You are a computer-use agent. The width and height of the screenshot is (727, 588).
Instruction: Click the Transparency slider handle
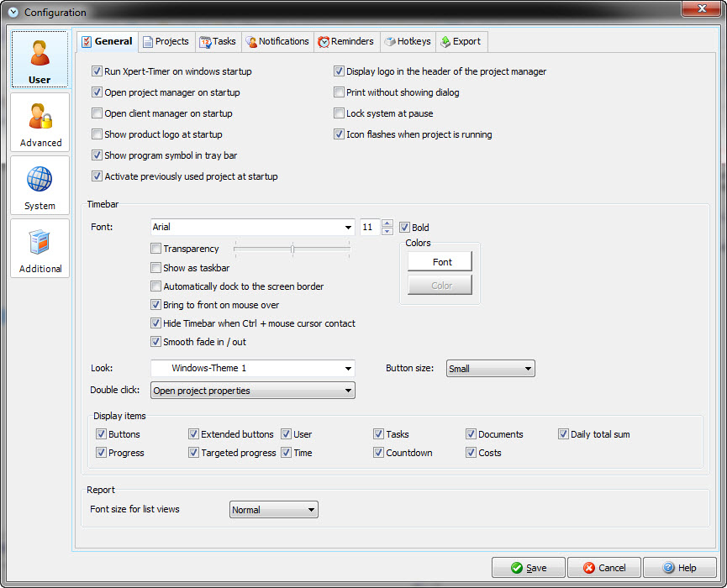click(x=292, y=249)
